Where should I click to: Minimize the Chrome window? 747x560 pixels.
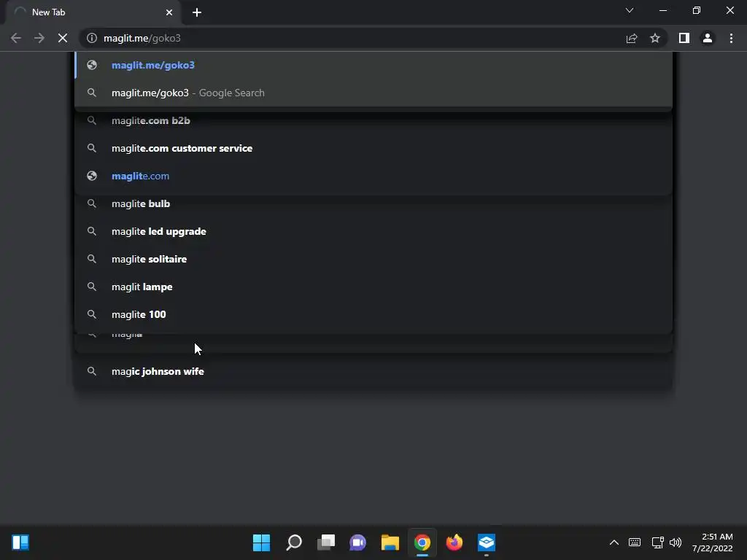click(x=662, y=10)
